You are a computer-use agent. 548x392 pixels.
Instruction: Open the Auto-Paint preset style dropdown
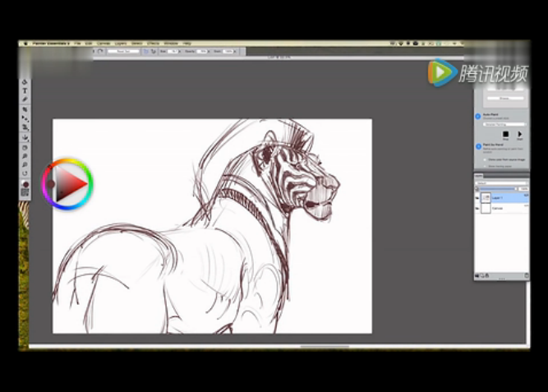[x=504, y=124]
